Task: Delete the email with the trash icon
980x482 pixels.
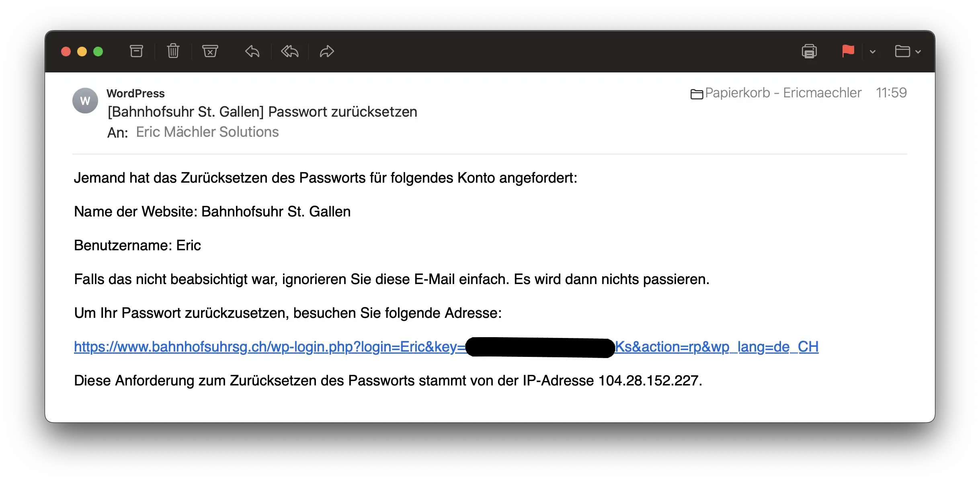Action: coord(173,51)
